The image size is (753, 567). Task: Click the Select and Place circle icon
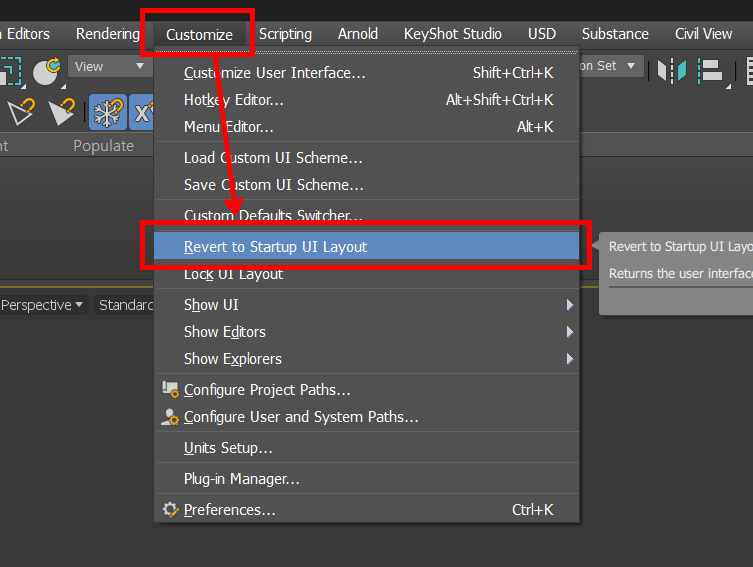click(x=46, y=71)
